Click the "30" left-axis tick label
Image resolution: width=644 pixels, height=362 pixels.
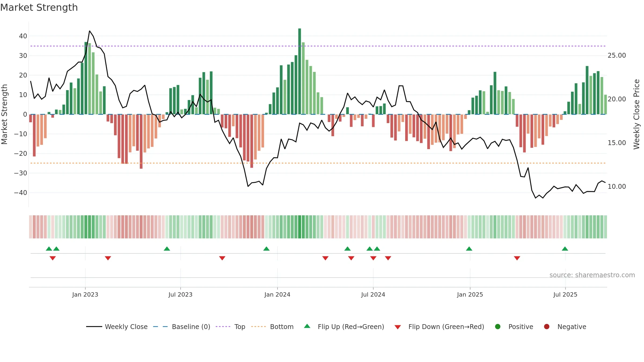click(x=23, y=56)
